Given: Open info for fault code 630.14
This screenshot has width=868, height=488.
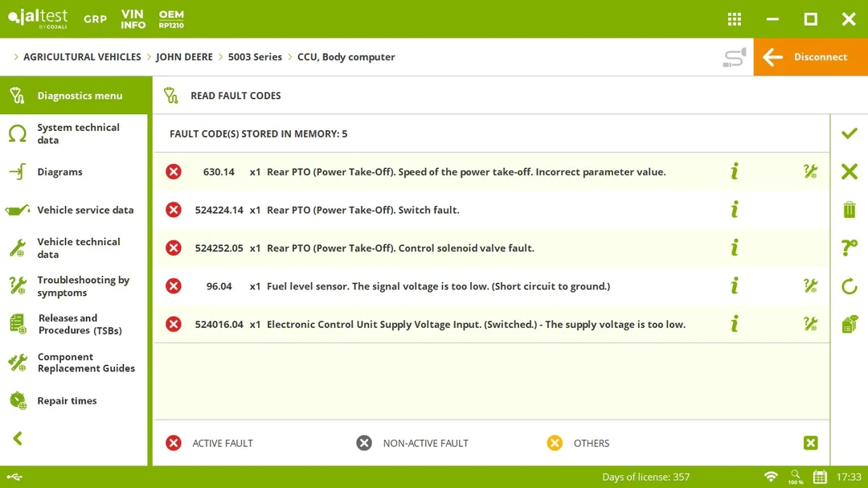Looking at the screenshot, I should (734, 171).
